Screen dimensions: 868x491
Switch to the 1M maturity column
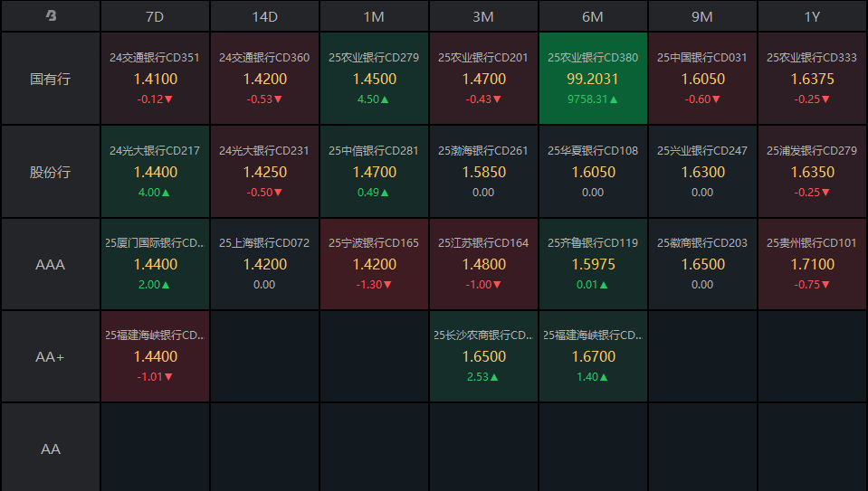pos(374,16)
